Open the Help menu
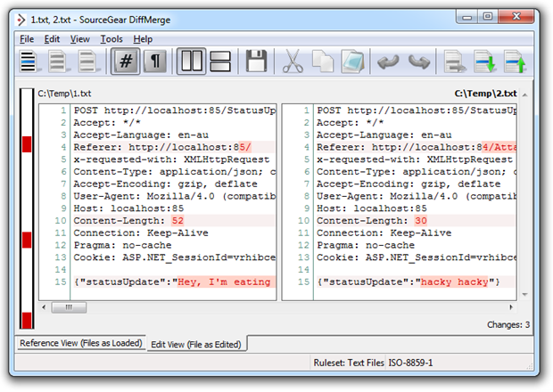This screenshot has width=553, height=392. tap(143, 39)
